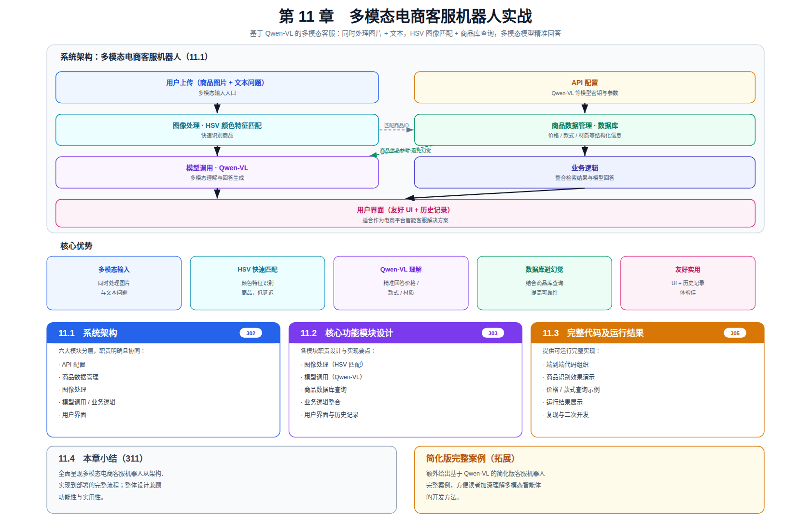Select the 用户界面（友好 UI + 历史记录）box

[405, 213]
